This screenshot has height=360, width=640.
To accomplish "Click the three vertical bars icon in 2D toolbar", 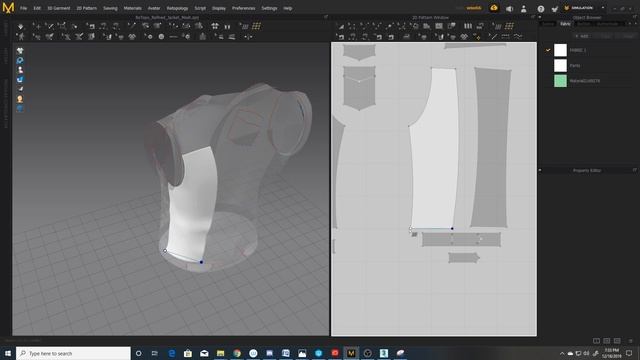I will click(468, 26).
